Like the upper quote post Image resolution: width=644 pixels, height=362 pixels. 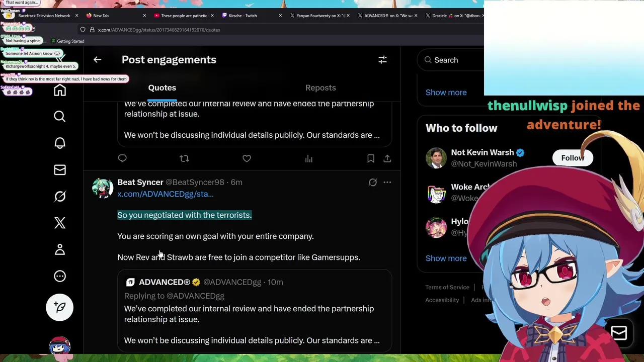tap(247, 158)
